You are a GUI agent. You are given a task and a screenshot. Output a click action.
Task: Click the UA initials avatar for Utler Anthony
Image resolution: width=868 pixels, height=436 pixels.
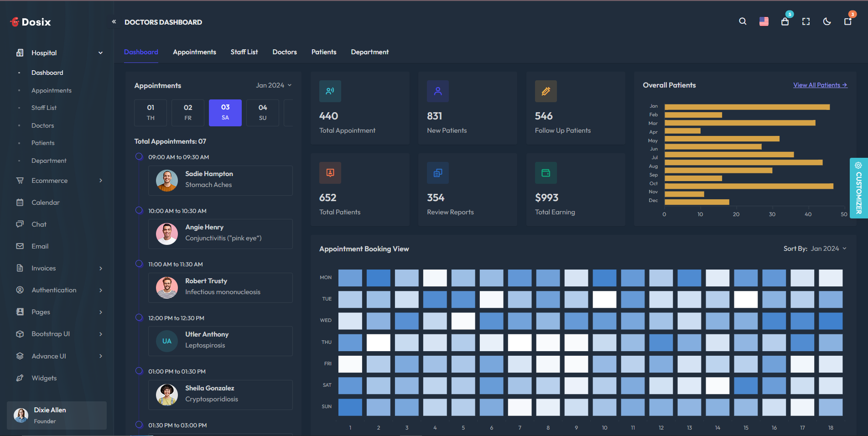coord(167,341)
